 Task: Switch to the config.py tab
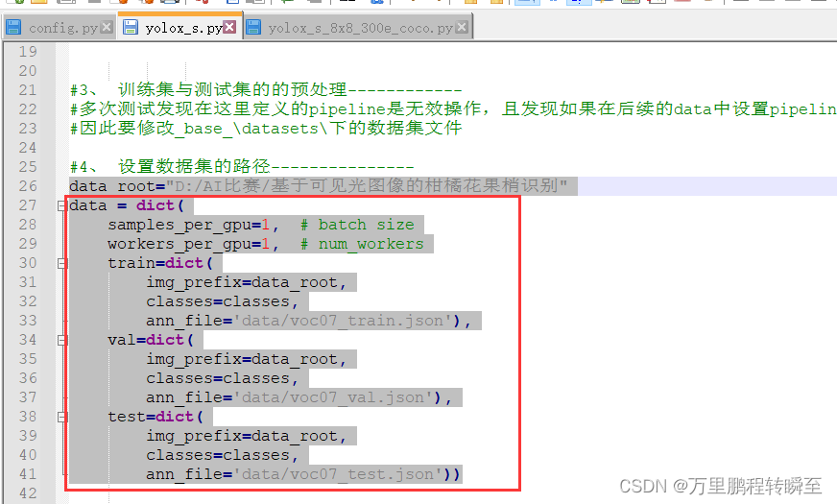pyautogui.click(x=63, y=28)
